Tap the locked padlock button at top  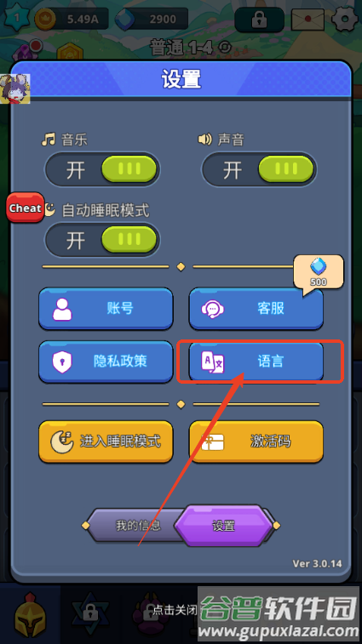click(259, 20)
